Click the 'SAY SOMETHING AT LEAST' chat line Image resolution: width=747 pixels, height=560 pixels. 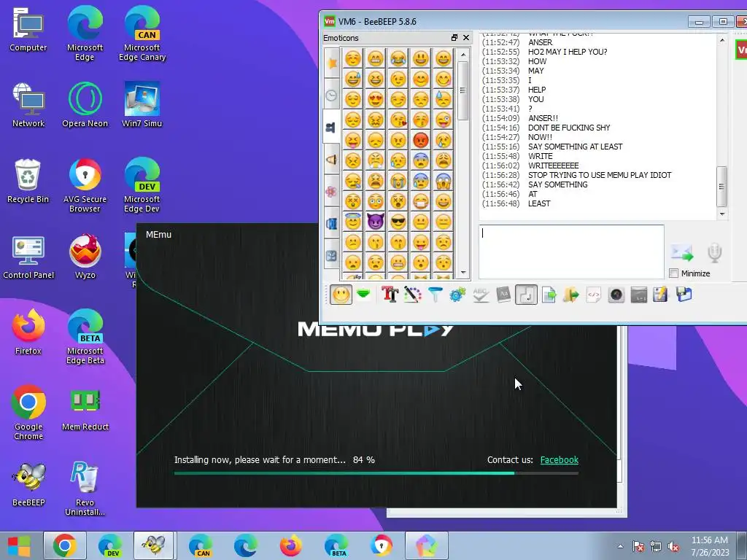point(575,147)
